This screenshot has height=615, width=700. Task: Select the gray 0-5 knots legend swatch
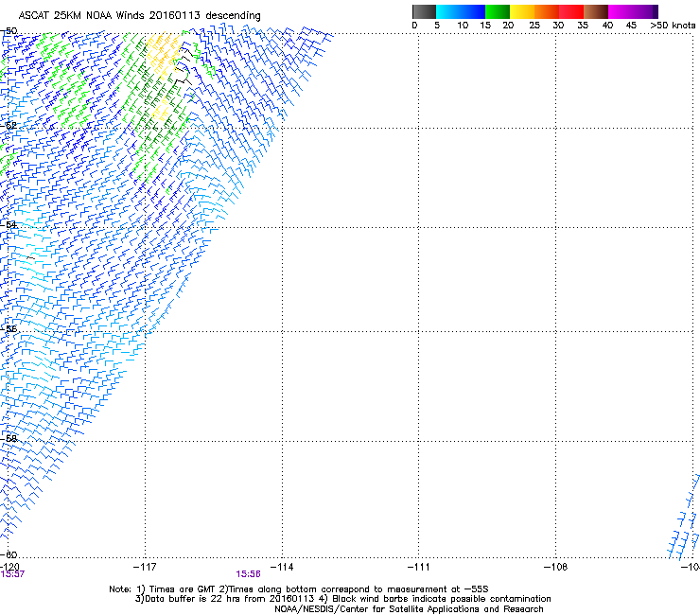coord(424,11)
